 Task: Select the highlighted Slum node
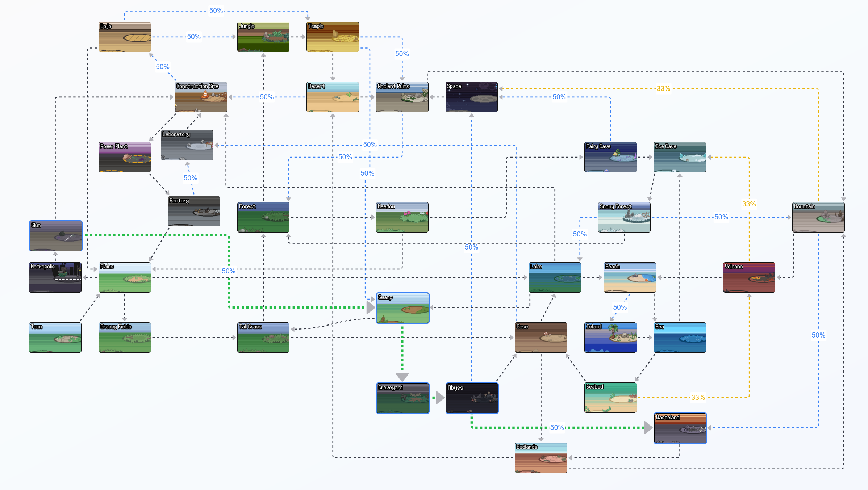tap(55, 235)
